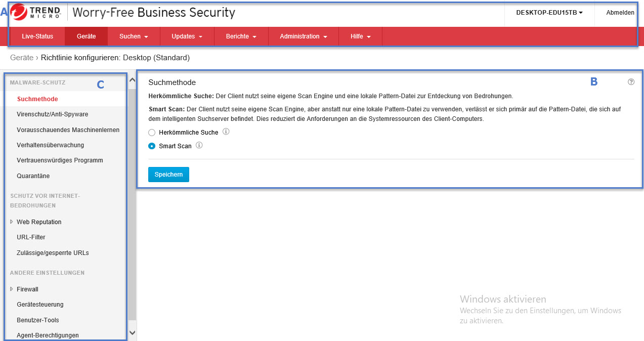Screen dimensions: 644x341
Task: Click info icon beside Herkömmliche Suche
Action: coord(226,132)
